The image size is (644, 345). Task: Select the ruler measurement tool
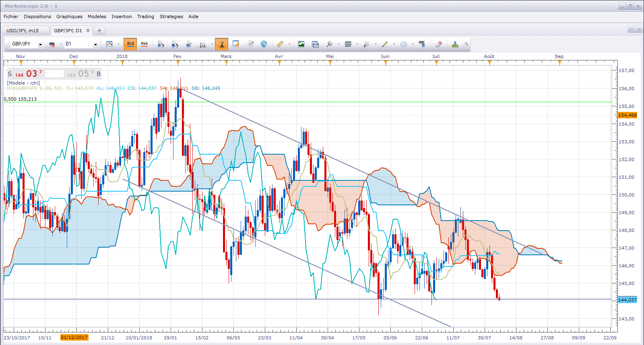coord(280,44)
